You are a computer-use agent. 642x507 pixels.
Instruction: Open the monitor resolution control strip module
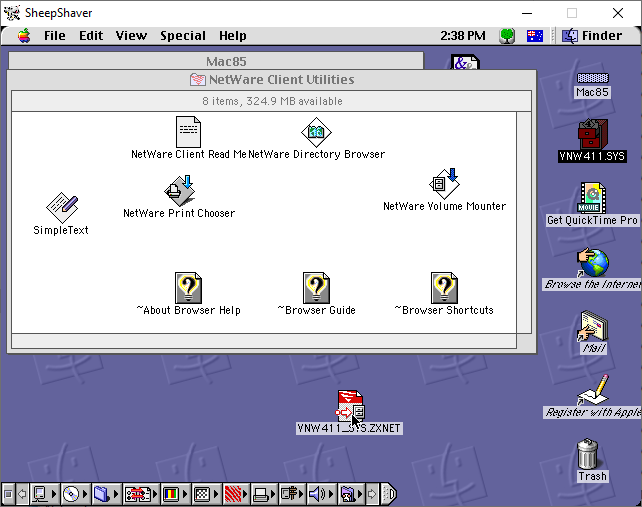pos(206,494)
